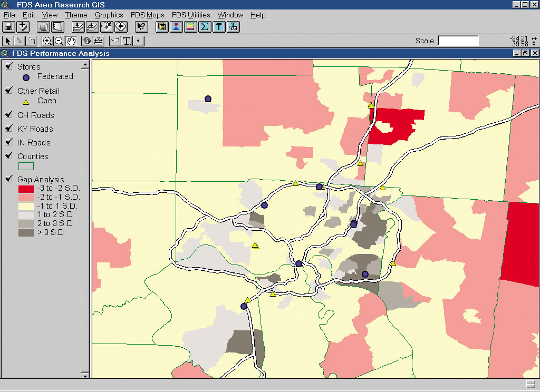The height and width of the screenshot is (392, 540).
Task: Choose the Text tool with T icon
Action: 127,41
